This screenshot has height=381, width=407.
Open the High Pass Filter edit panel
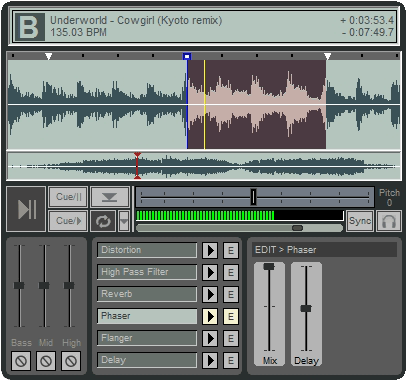(x=231, y=272)
